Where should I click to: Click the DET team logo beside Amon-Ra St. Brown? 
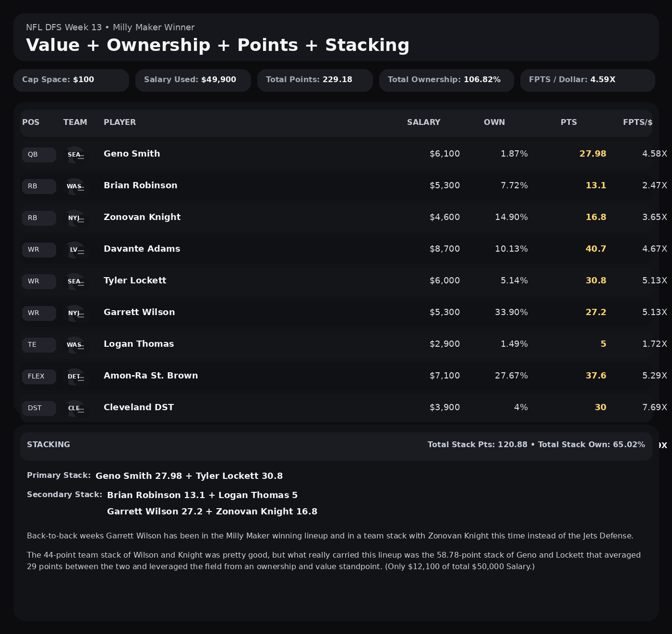75,377
